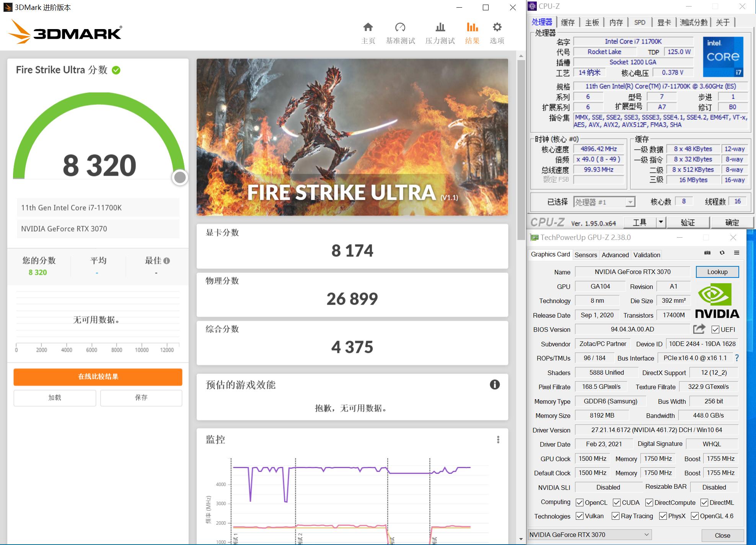The width and height of the screenshot is (756, 545).
Task: Switch to the 缓存 tab in CPU-Z
Action: 568,22
